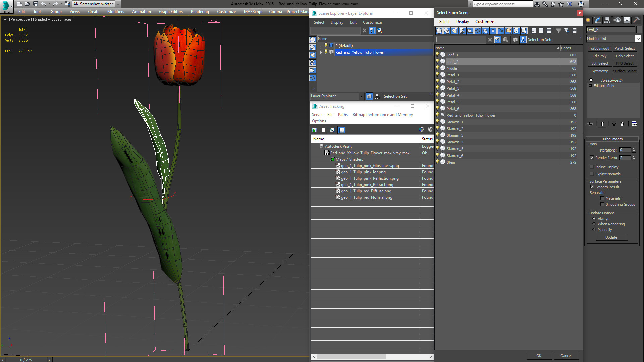Click the Update button in TurboSmooth rollout
The width and height of the screenshot is (644, 362).
611,237
